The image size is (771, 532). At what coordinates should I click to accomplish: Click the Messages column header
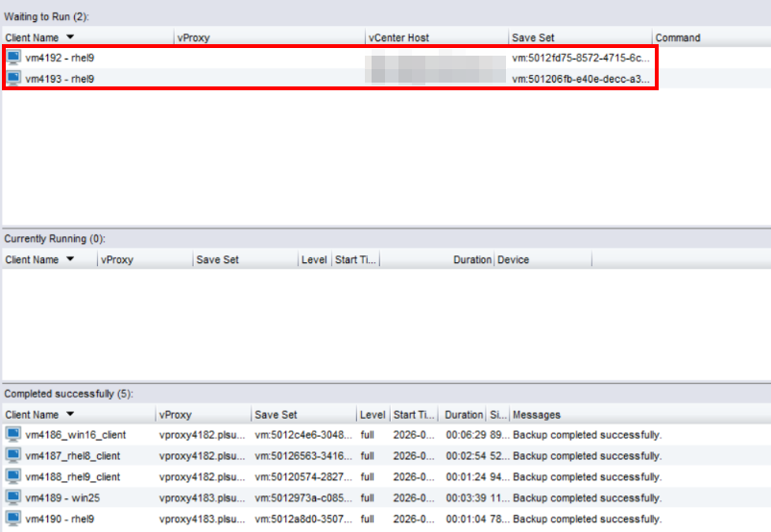click(537, 415)
